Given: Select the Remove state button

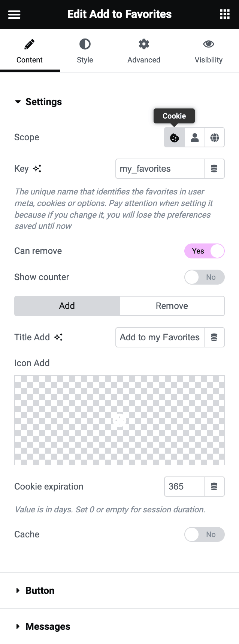Looking at the screenshot, I should coord(172,306).
